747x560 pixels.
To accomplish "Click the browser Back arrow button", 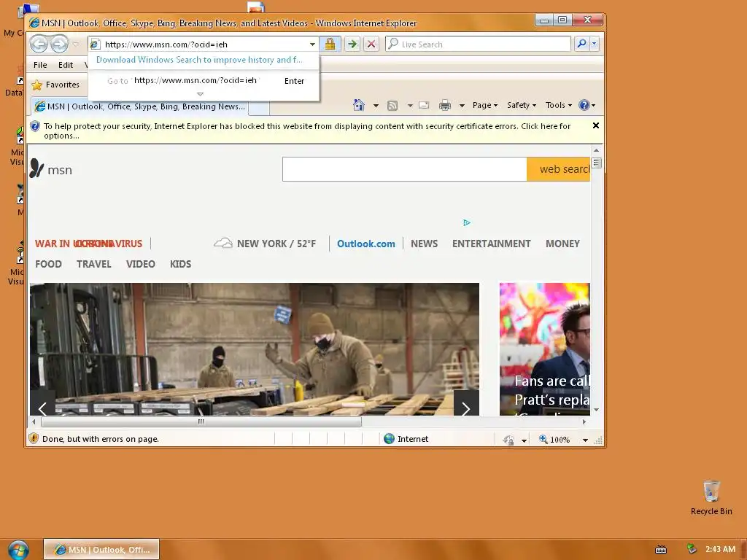I will click(x=39, y=44).
